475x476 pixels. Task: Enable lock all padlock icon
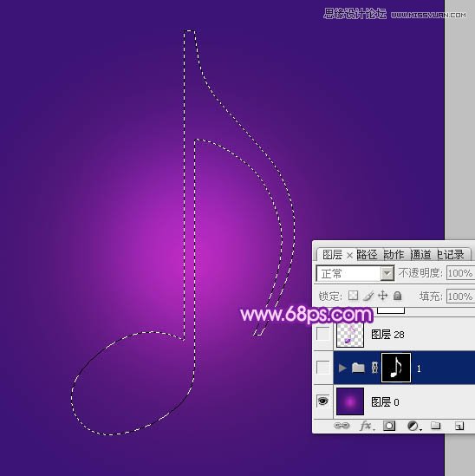(x=397, y=296)
